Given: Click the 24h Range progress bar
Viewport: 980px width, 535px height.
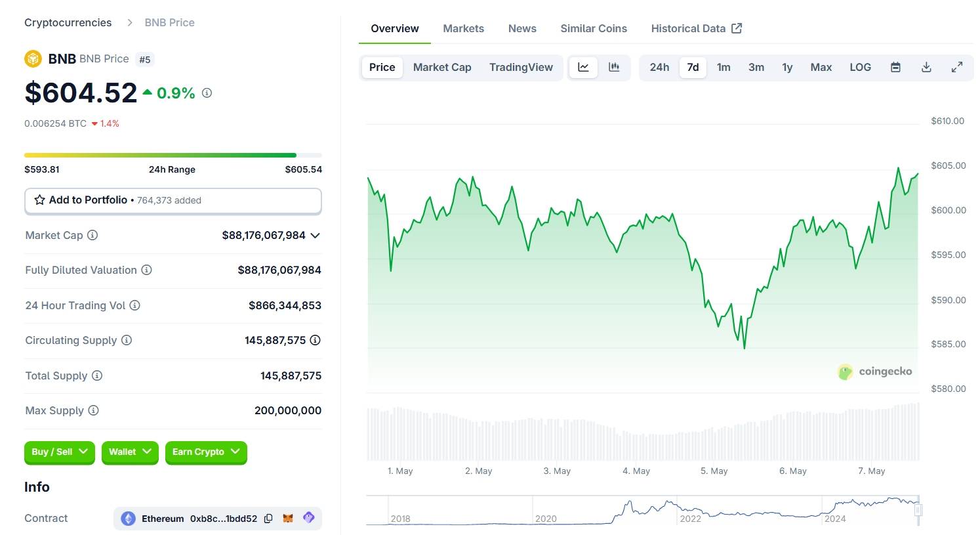Looking at the screenshot, I should (x=173, y=155).
